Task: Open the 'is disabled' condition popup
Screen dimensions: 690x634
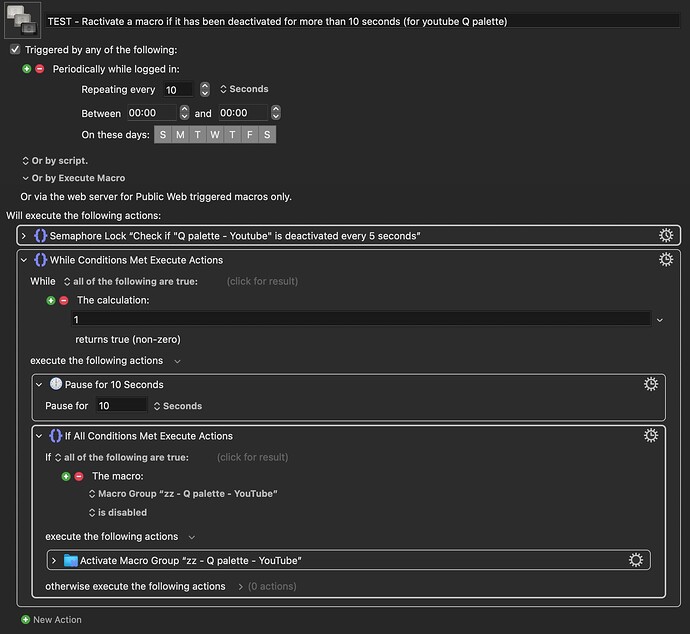Action: [117, 512]
